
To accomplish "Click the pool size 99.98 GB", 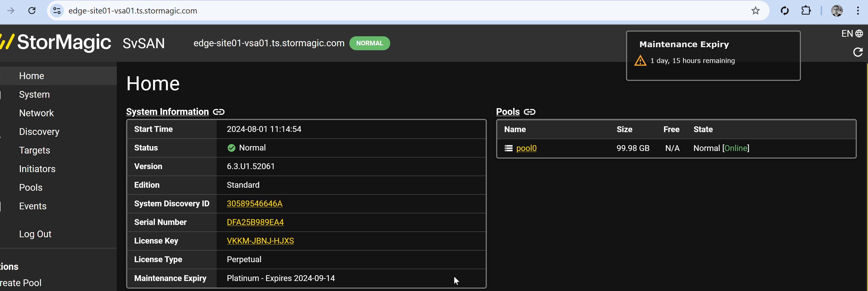I will point(633,148).
